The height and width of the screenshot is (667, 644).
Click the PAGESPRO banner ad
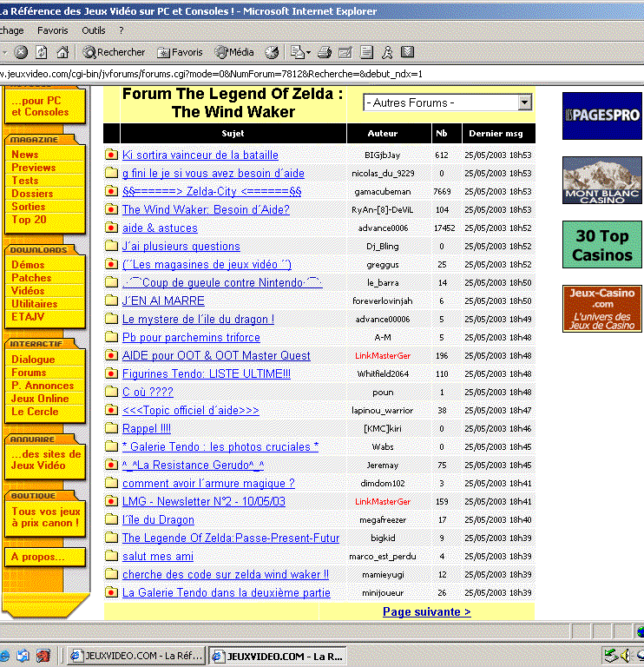point(602,116)
